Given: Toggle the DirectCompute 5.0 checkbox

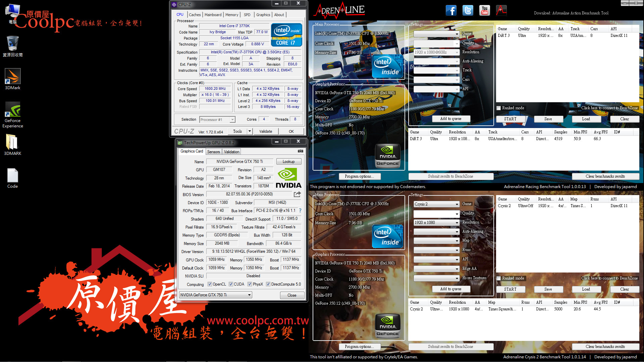Looking at the screenshot, I should click(268, 284).
